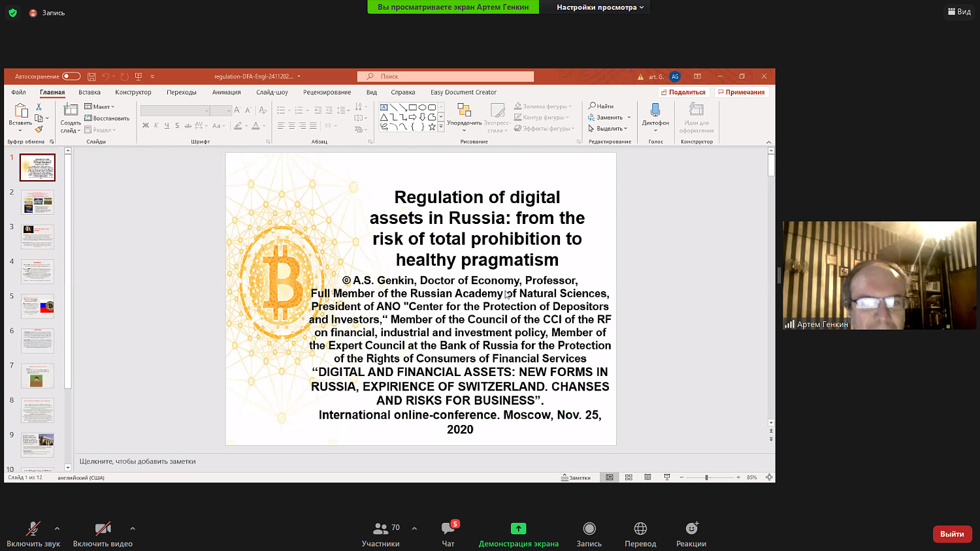Toggle underline formatting (Ч)
This screenshot has width=980, height=551.
tap(167, 125)
